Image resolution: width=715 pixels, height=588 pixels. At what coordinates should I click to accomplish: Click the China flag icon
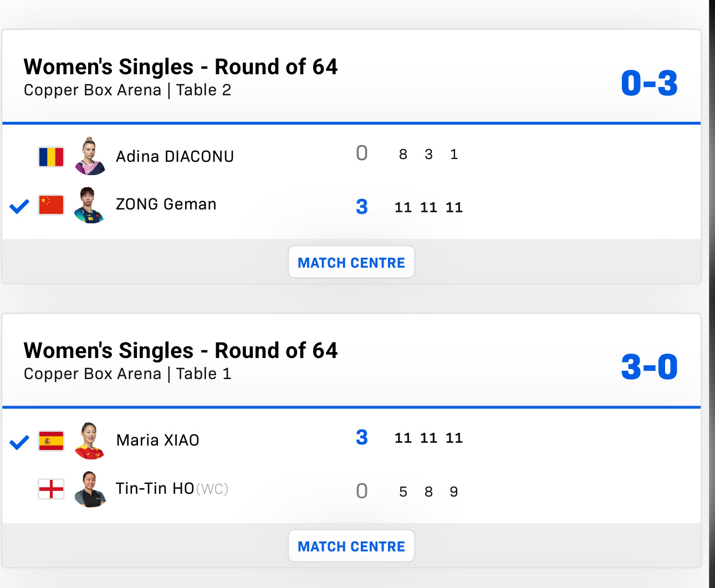point(51,205)
